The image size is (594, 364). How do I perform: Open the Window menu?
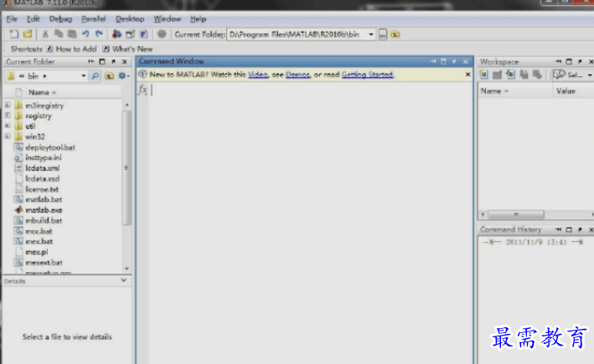pos(167,19)
